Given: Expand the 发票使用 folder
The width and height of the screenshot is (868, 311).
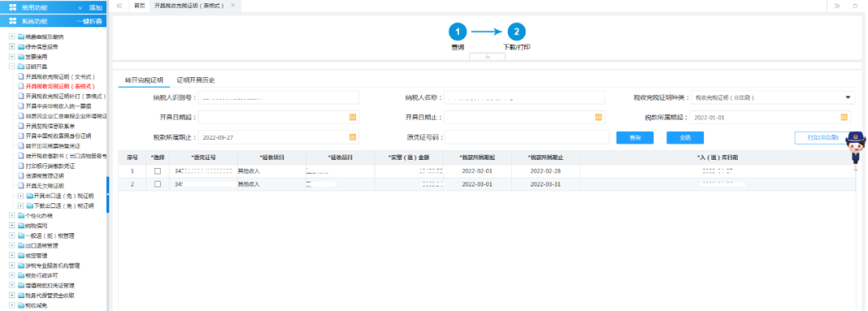Looking at the screenshot, I should [12, 56].
